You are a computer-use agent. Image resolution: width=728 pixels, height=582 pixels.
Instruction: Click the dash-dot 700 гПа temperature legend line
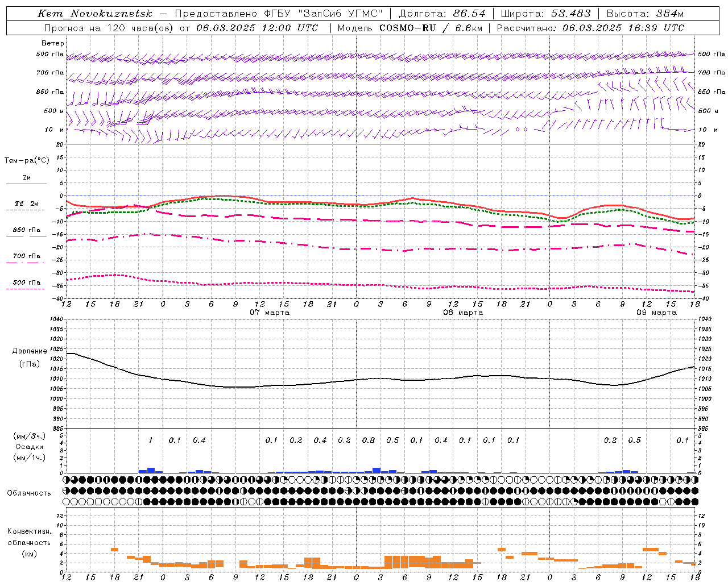[x=26, y=262]
